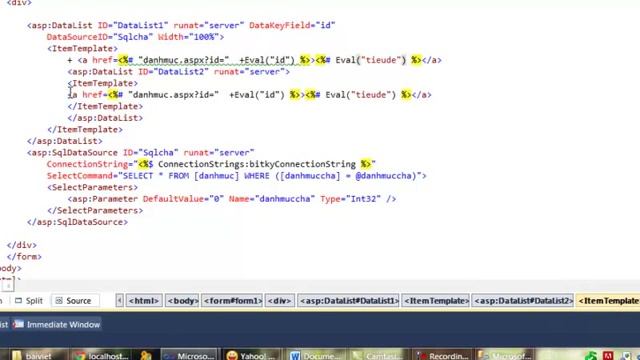Select the <asp:DataList#DataList2> breadcrumb tag

pyautogui.click(x=523, y=301)
